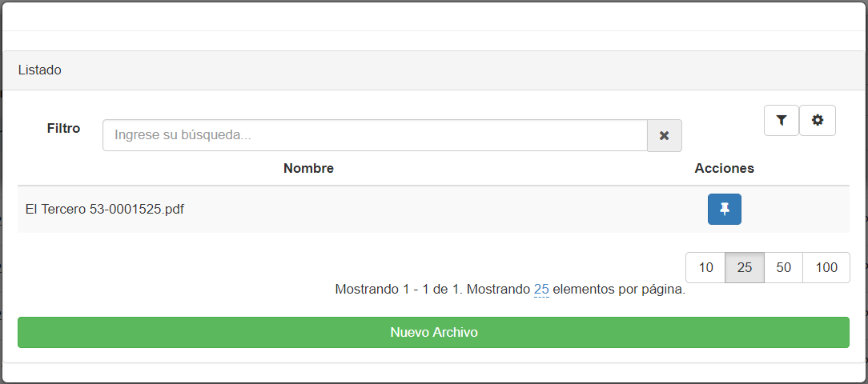Click the Filtro label
This screenshot has height=384, width=868.
(64, 128)
